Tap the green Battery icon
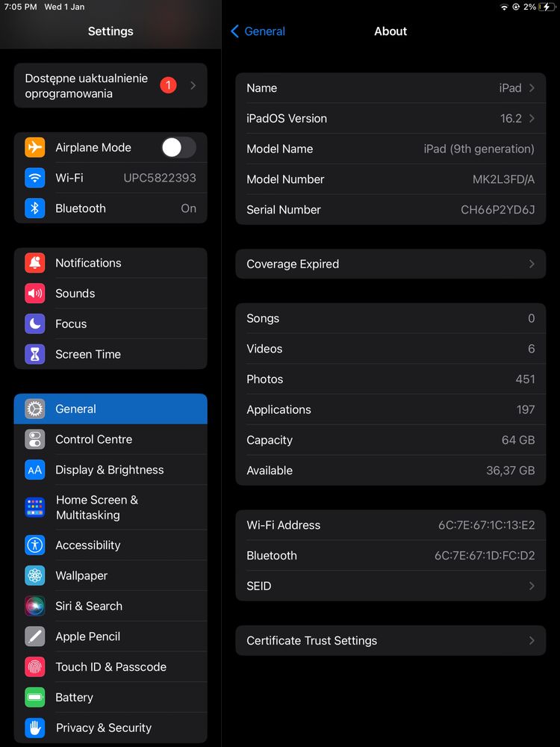 click(35, 698)
